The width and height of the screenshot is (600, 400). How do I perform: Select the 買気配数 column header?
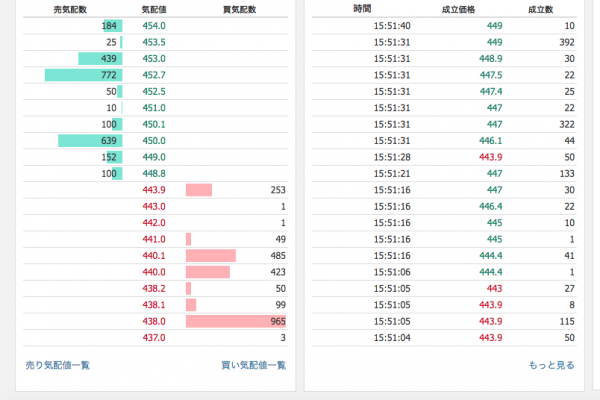tap(240, 10)
